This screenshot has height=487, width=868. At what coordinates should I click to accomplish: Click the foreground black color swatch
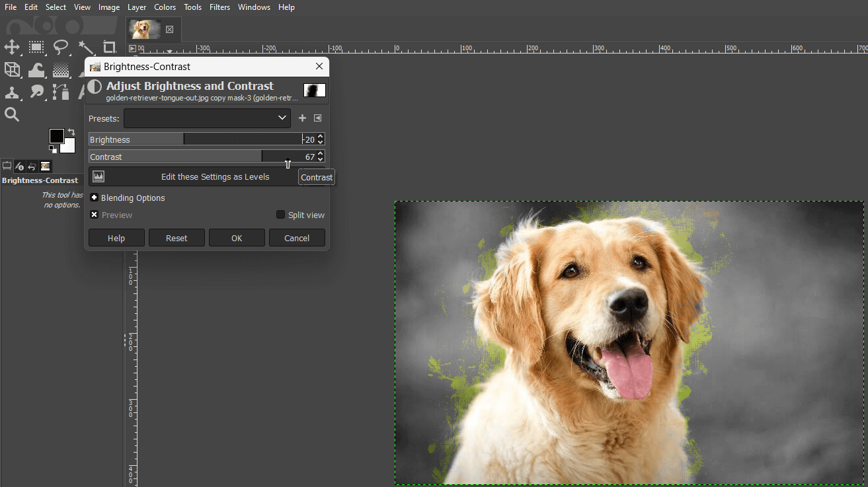[x=57, y=136]
